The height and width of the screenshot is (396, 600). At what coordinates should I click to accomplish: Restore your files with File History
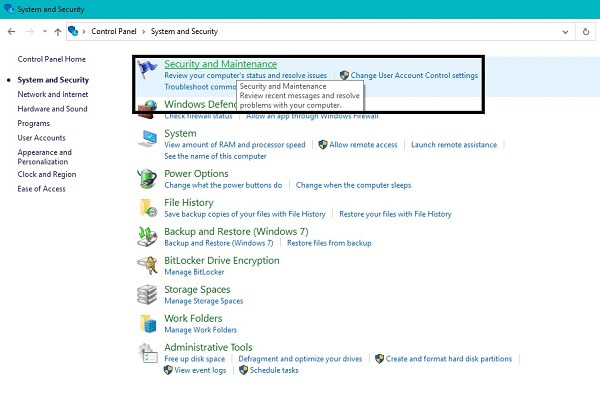tap(395, 214)
